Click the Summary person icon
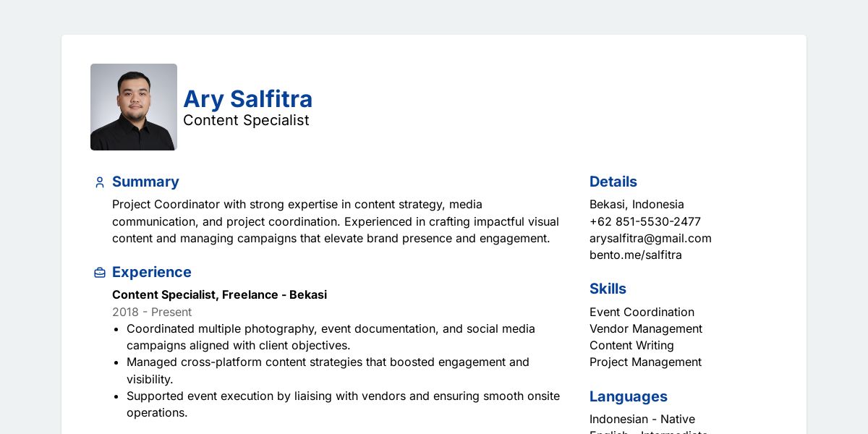 pyautogui.click(x=100, y=182)
